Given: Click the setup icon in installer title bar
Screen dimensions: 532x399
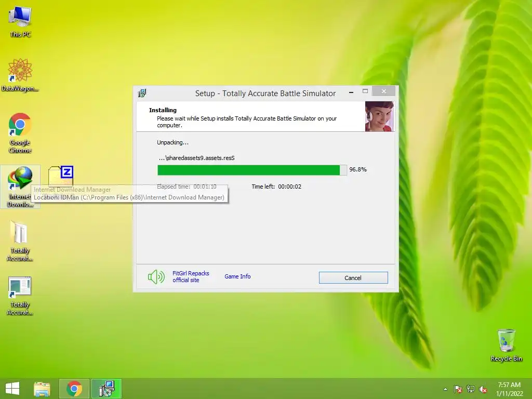Looking at the screenshot, I should tap(142, 93).
